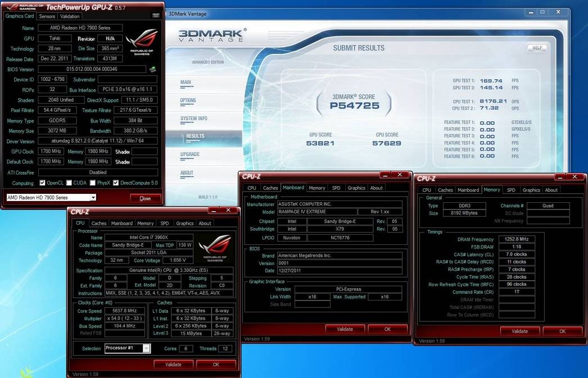Viewport: 588px width, 378px height.
Task: Maximize the 3DMark Vantage window
Action: [x=542, y=12]
